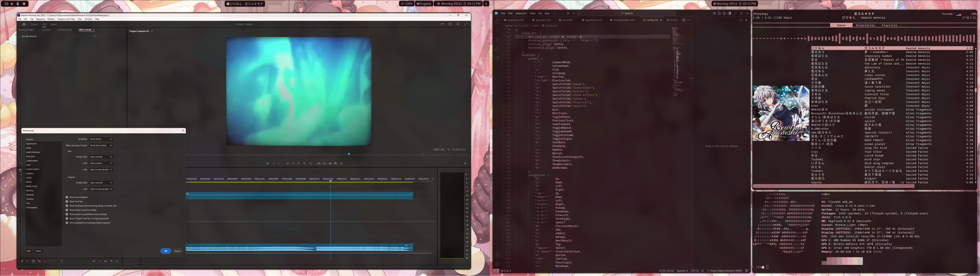Go forward in VS Code navigation
Image resolution: width=980 pixels, height=276 pixels.
pos(574,13)
